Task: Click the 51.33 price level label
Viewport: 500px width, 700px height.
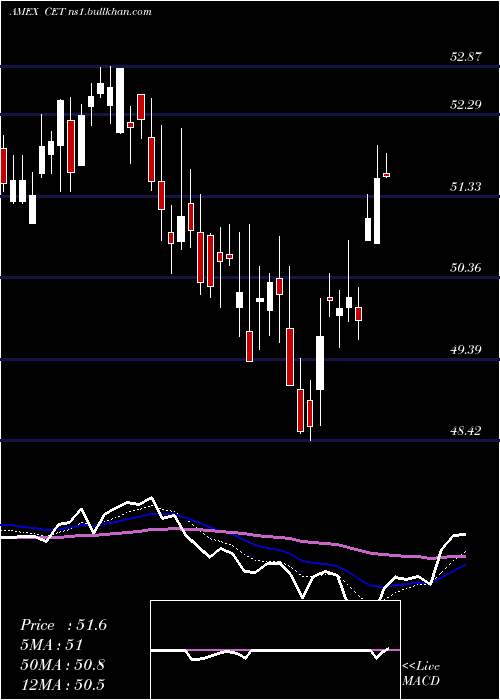Action: pyautogui.click(x=466, y=187)
